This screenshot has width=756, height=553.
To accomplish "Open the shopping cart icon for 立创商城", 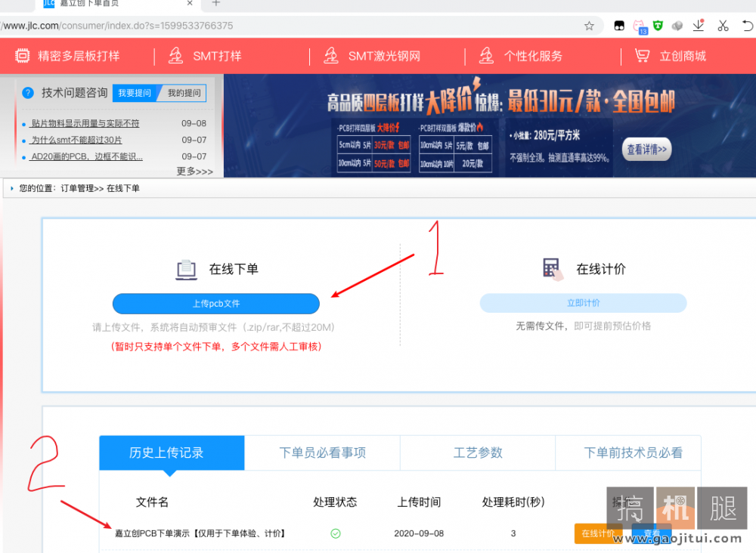I will (642, 56).
